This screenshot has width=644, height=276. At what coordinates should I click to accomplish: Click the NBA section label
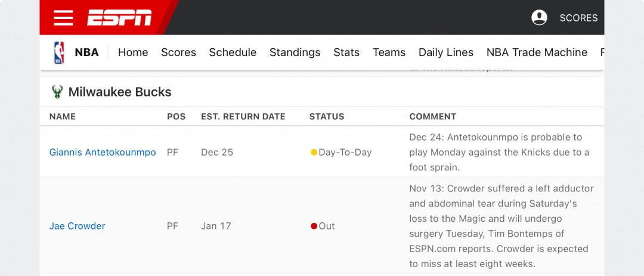(x=86, y=52)
